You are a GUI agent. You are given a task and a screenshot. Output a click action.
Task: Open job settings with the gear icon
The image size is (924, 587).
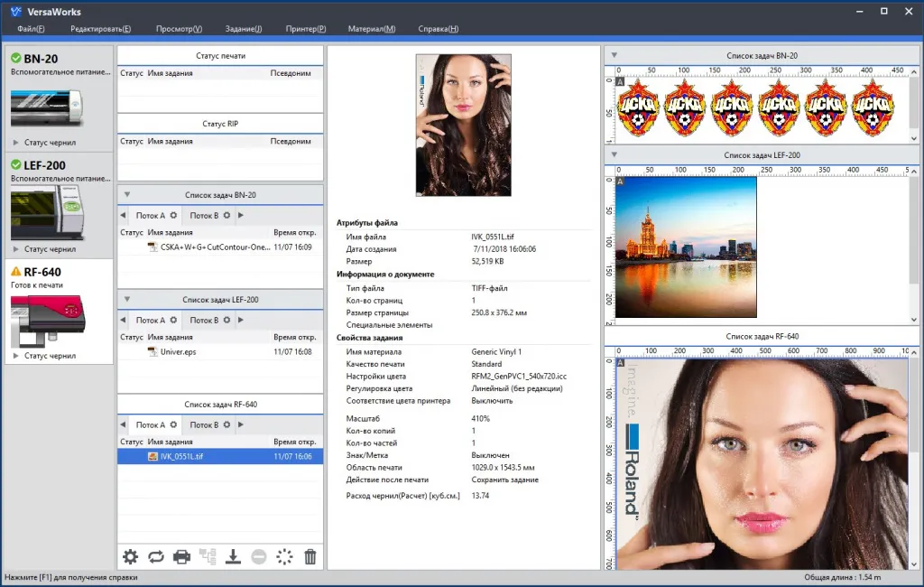(130, 557)
